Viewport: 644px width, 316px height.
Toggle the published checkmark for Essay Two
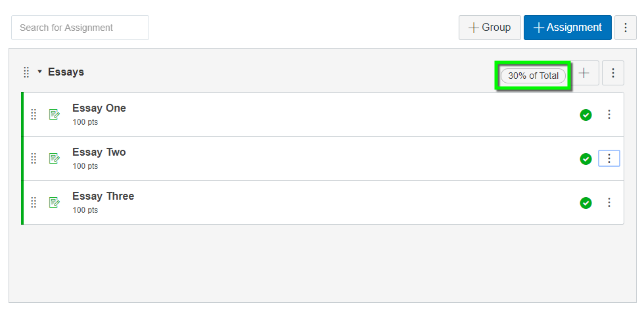tap(586, 159)
